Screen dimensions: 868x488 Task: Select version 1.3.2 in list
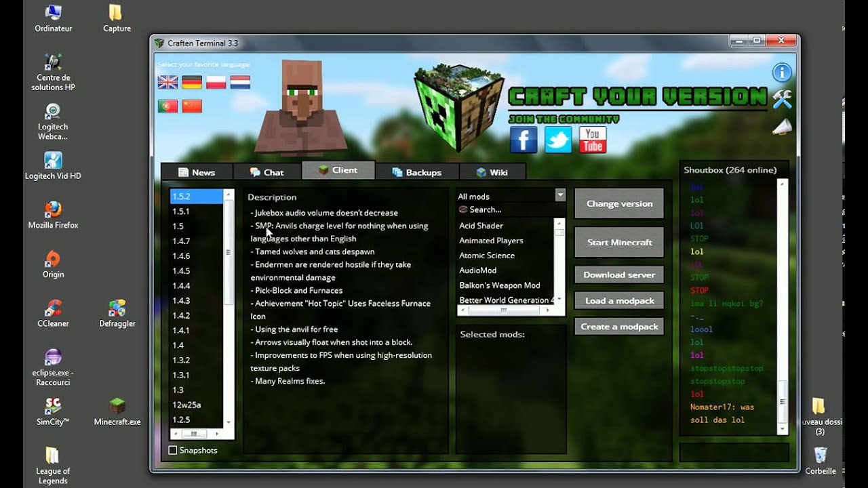click(197, 360)
